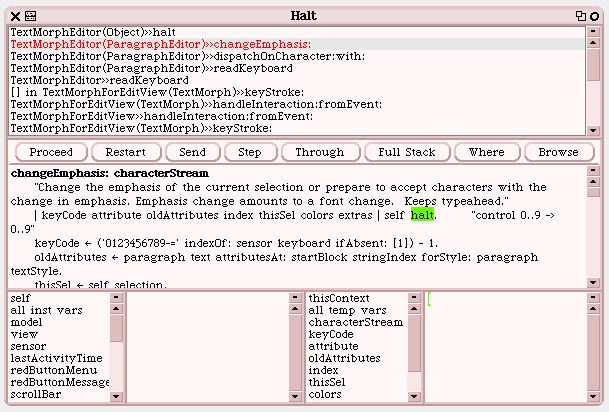Select 'characterStream' temp variable
Image resolution: width=609 pixels, height=412 pixels.
pos(357,322)
